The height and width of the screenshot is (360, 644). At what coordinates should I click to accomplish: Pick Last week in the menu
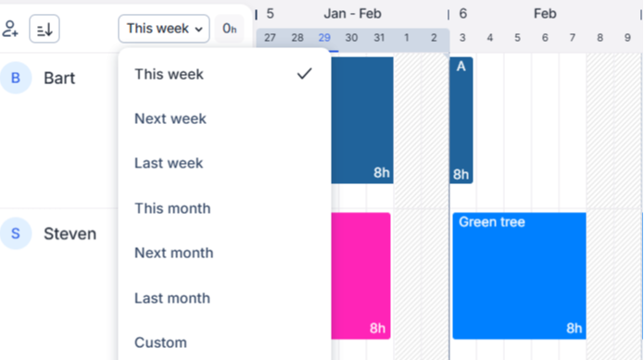coord(224,163)
